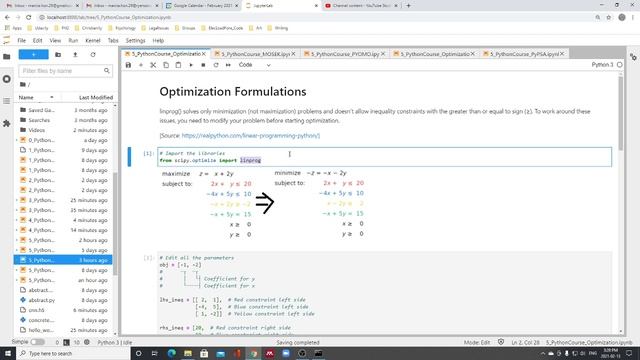Click the Python 3 kernel name
Image resolution: width=640 pixels, height=360 pixels.
[x=602, y=64]
